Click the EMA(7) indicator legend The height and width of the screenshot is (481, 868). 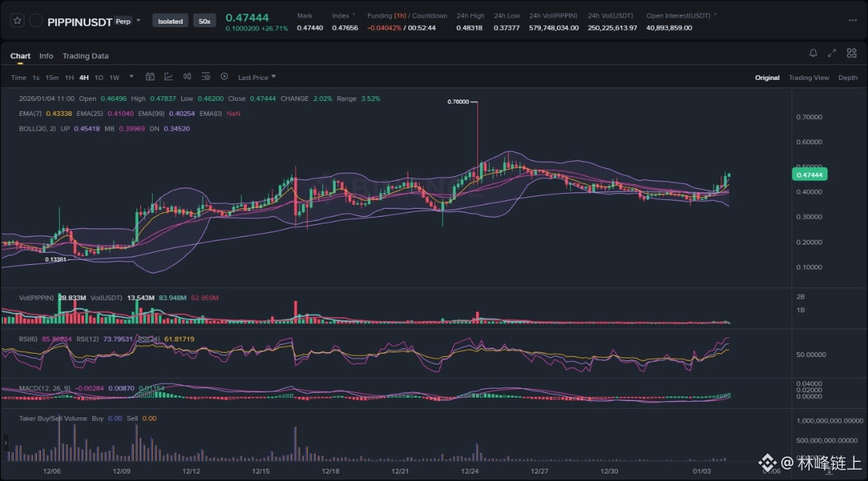coord(29,113)
